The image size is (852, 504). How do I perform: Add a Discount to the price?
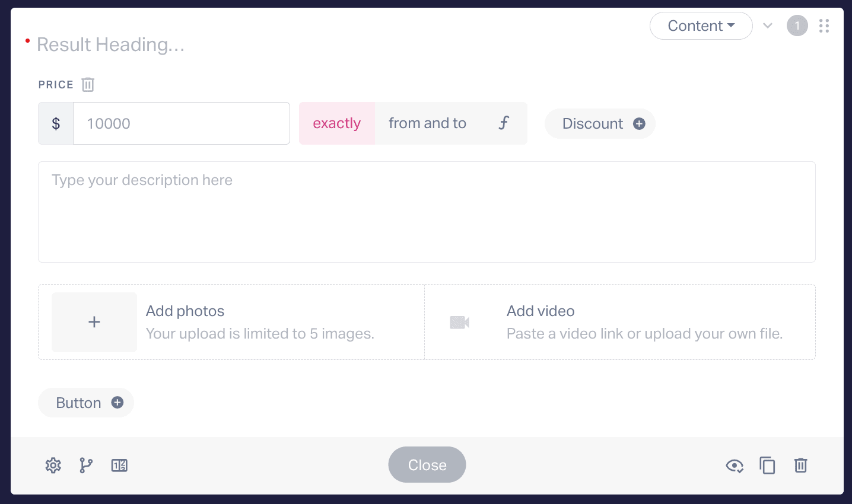(600, 123)
